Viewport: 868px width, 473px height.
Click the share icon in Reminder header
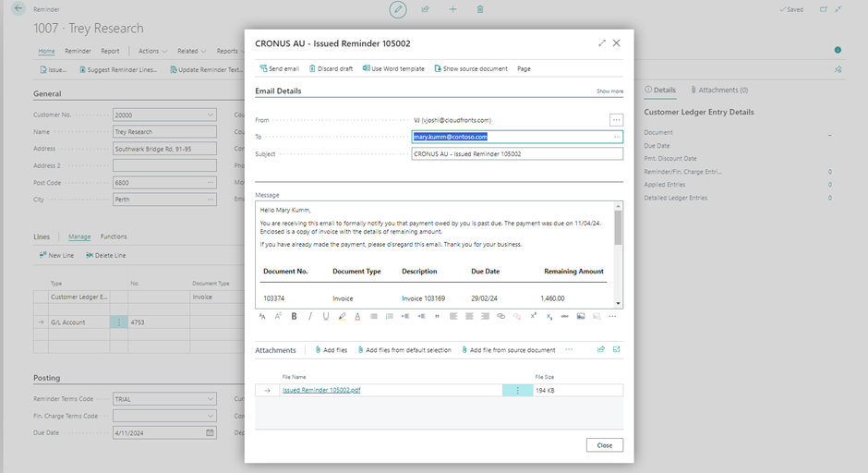(425, 9)
